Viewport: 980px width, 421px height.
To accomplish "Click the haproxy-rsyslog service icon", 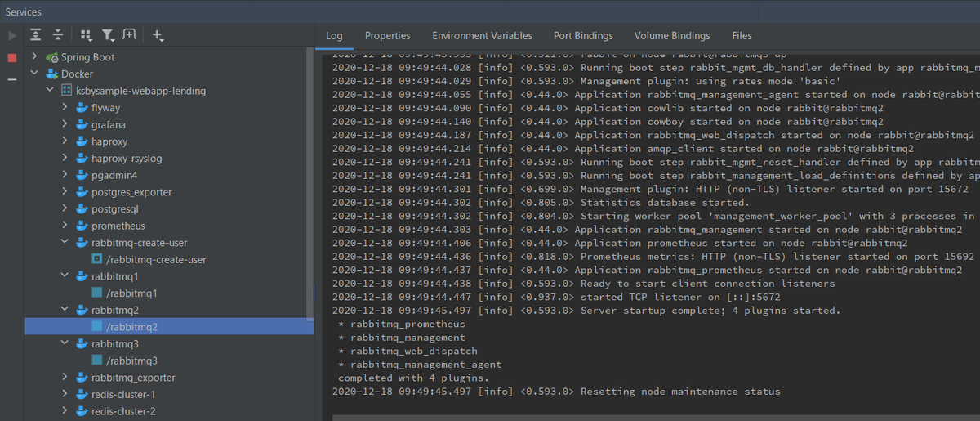I will pos(81,159).
